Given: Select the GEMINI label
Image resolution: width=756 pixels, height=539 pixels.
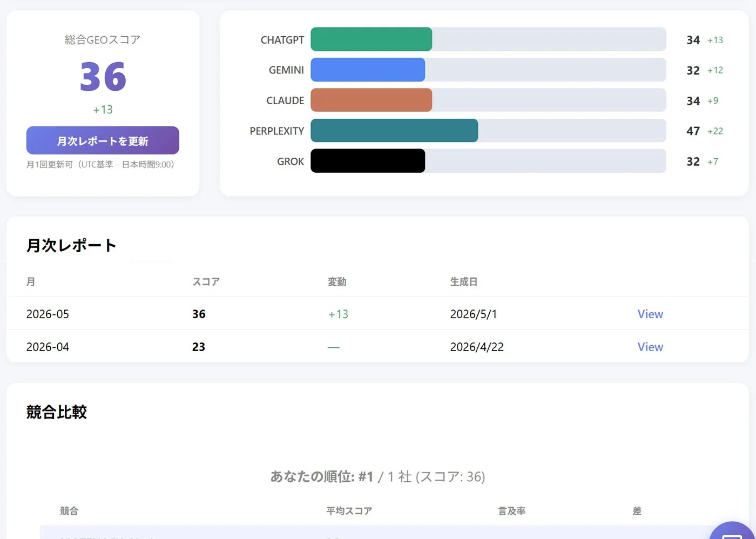Looking at the screenshot, I should [x=286, y=70].
